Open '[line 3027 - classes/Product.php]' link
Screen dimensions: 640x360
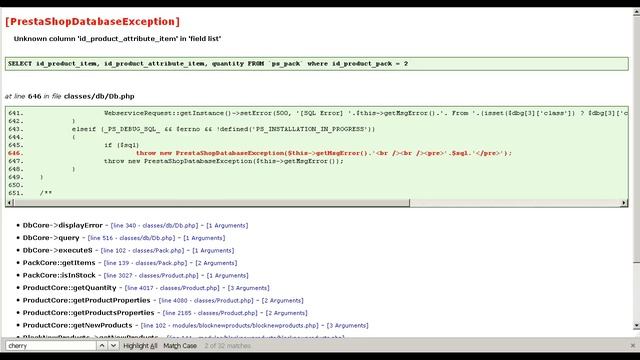coord(151,276)
